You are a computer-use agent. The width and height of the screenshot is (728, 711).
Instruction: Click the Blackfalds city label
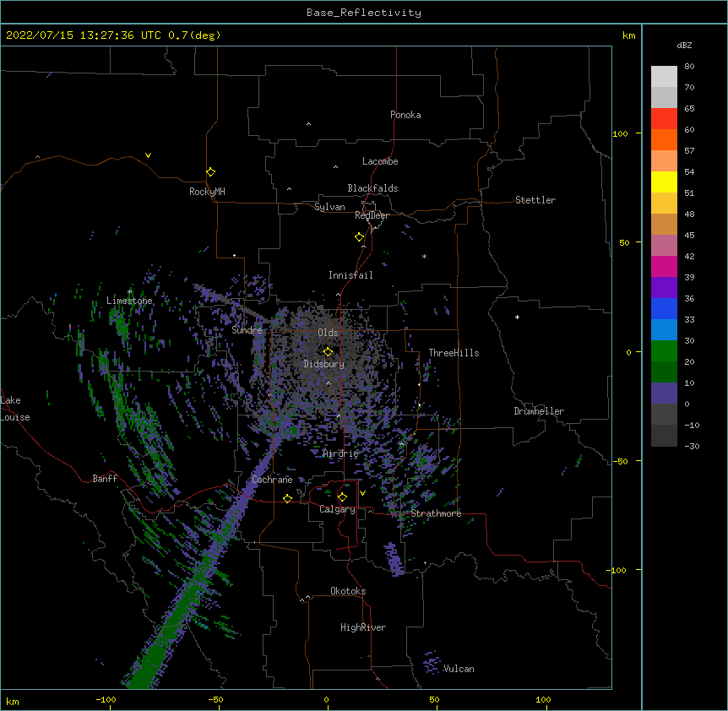pos(372,188)
